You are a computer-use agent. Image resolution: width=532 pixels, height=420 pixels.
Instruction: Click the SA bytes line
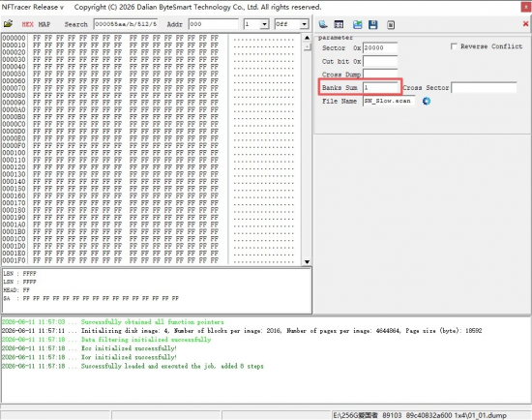(x=91, y=298)
